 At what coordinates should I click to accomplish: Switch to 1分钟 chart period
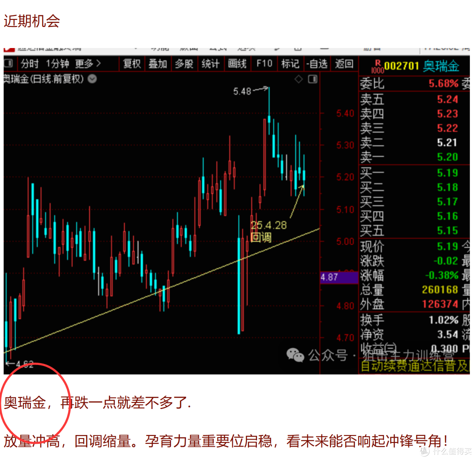(57, 64)
